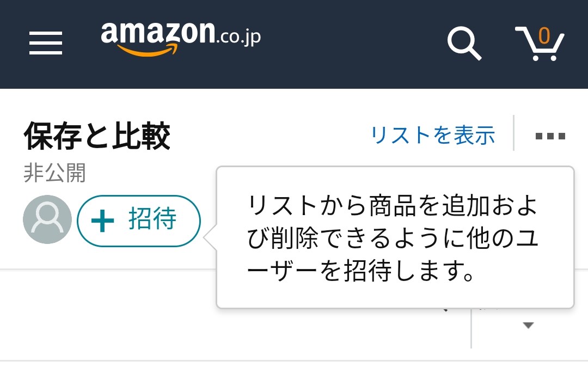Tap the cart item count number
This screenshot has width=588, height=379.
coord(544,35)
